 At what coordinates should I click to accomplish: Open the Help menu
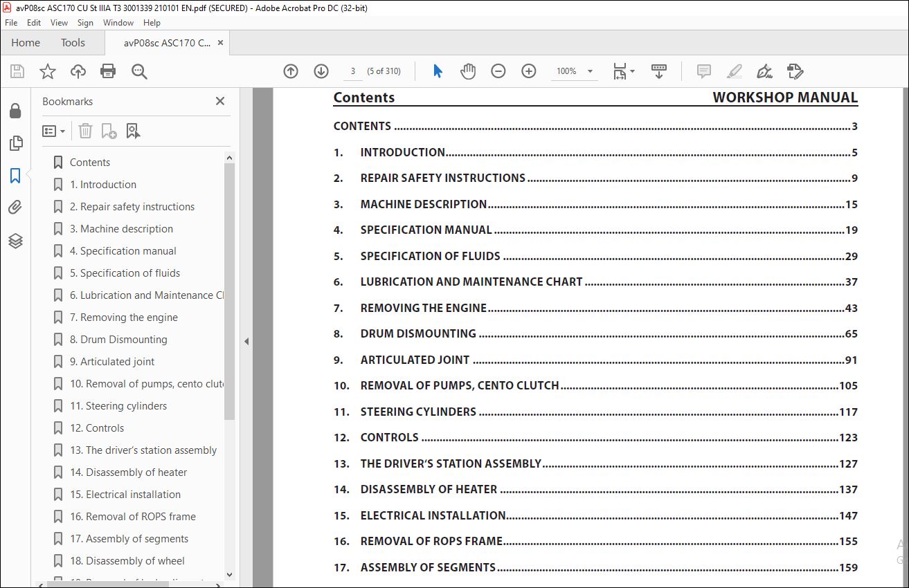tap(152, 23)
